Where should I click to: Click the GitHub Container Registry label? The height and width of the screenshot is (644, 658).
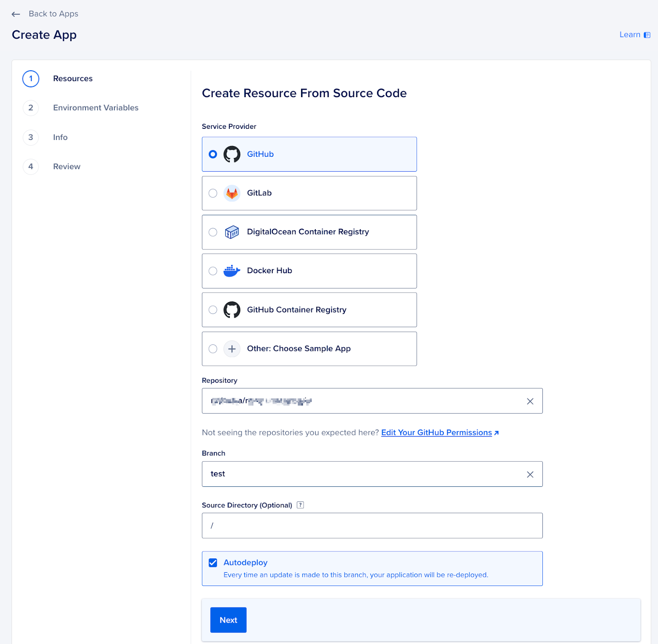pyautogui.click(x=297, y=309)
